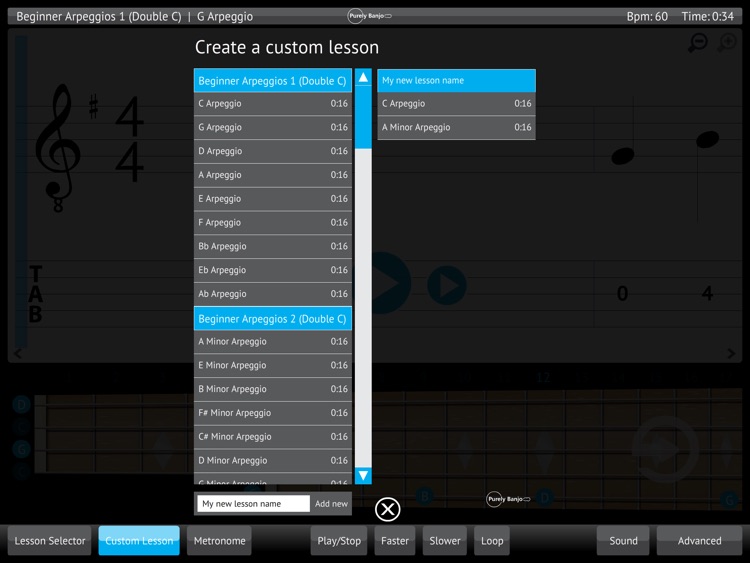
Task: Select the My new lesson name header
Action: (456, 80)
